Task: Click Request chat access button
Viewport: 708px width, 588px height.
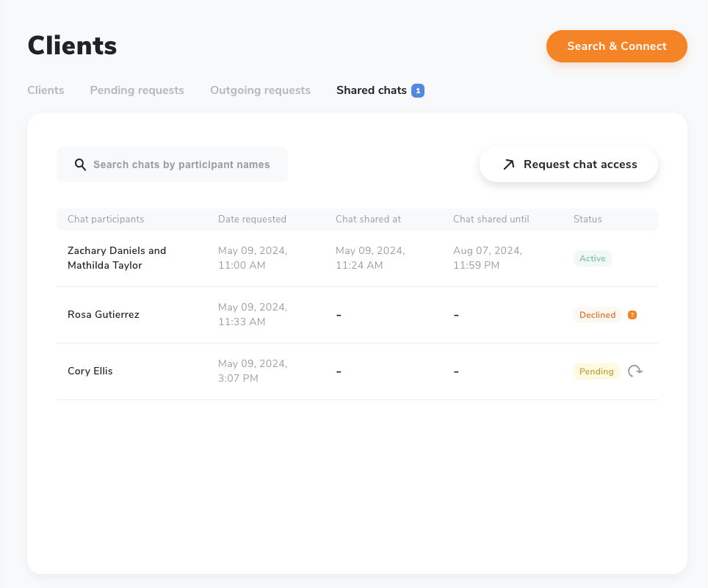Action: point(568,164)
